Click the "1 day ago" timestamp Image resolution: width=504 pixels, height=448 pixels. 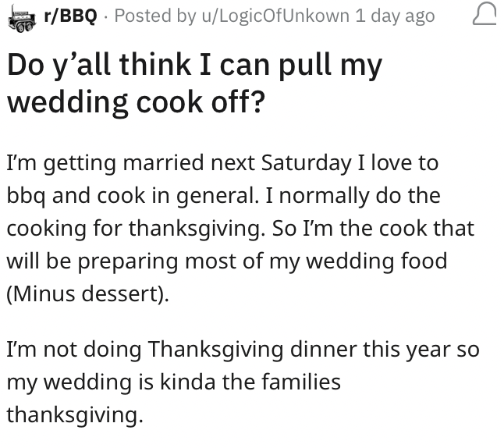pyautogui.click(x=395, y=17)
